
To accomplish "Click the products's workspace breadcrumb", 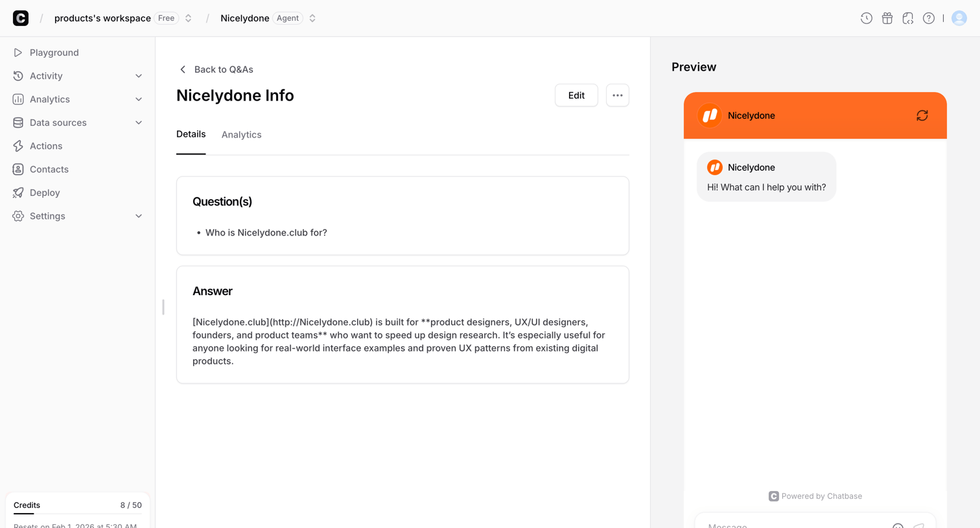I will (x=102, y=18).
